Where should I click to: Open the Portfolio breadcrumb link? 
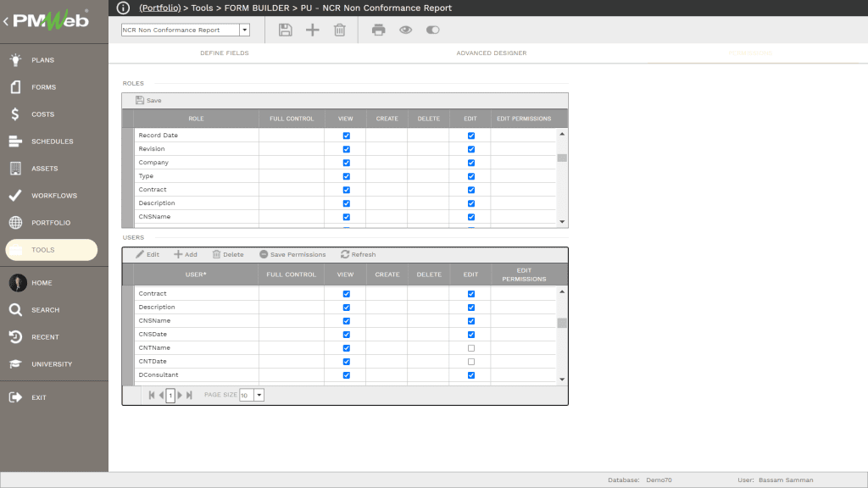coord(160,8)
